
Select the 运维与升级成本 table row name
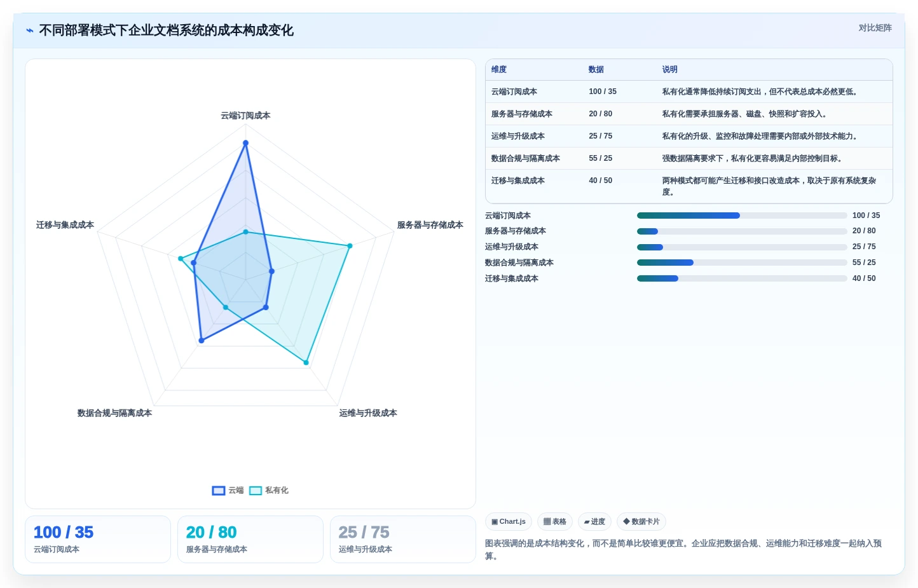click(518, 136)
